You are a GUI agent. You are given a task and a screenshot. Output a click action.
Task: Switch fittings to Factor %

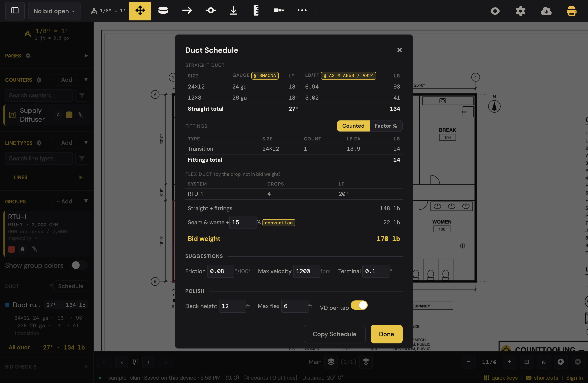(386, 126)
